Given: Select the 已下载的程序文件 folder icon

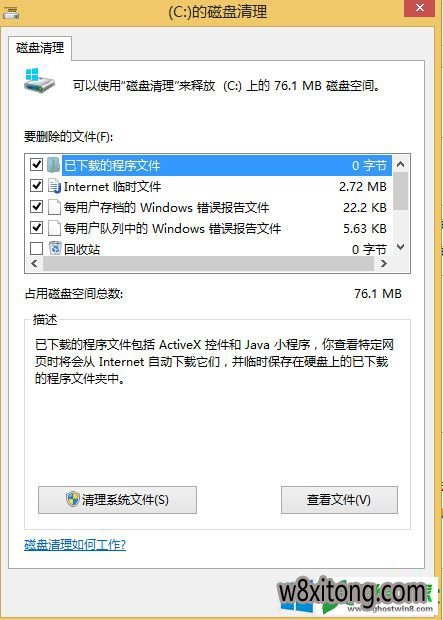Looking at the screenshot, I should 53,164.
